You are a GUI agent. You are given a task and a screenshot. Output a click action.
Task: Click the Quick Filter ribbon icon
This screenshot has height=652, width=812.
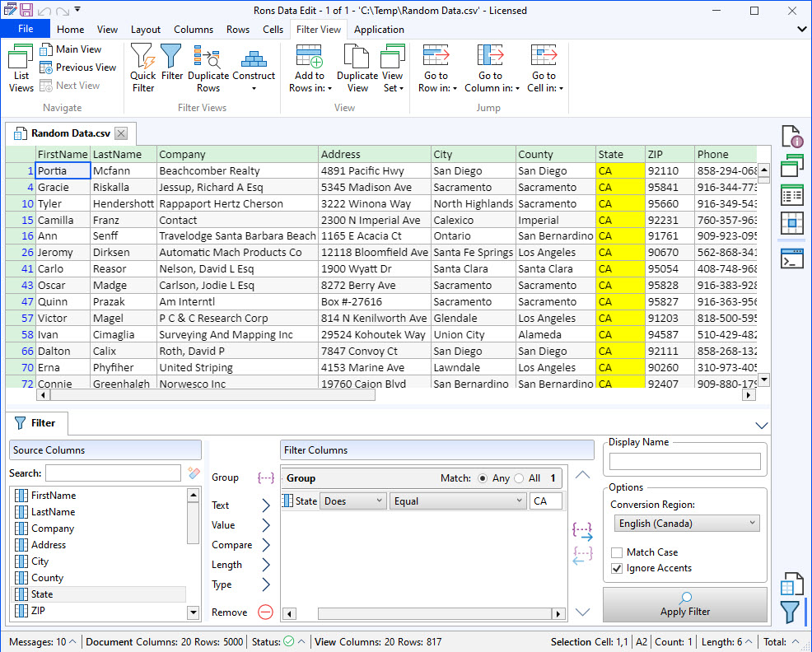pyautogui.click(x=142, y=68)
